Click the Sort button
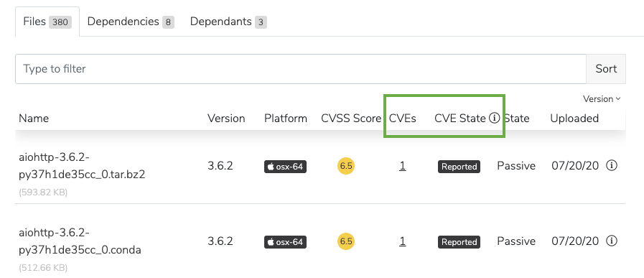The height and width of the screenshot is (278, 644). pyautogui.click(x=606, y=69)
